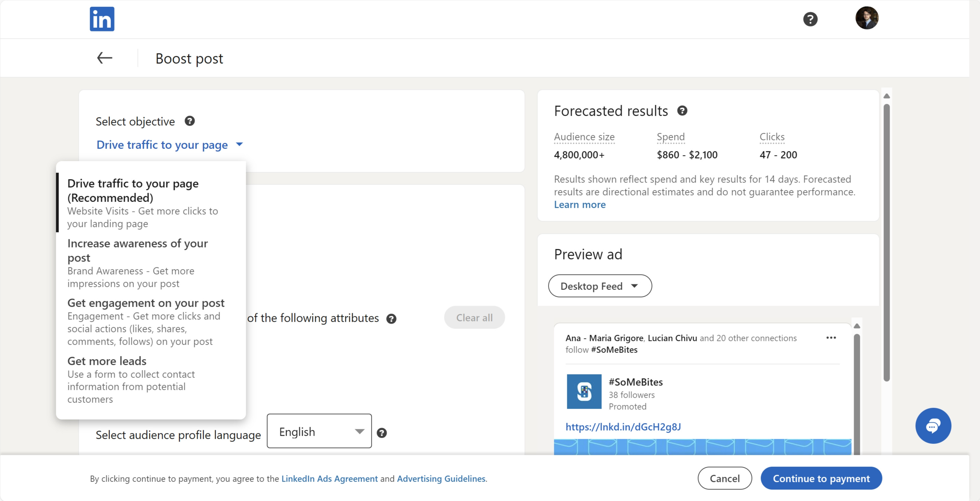Image resolution: width=980 pixels, height=501 pixels.
Task: Click the Ana - Maria Grigore name
Action: [604, 338]
